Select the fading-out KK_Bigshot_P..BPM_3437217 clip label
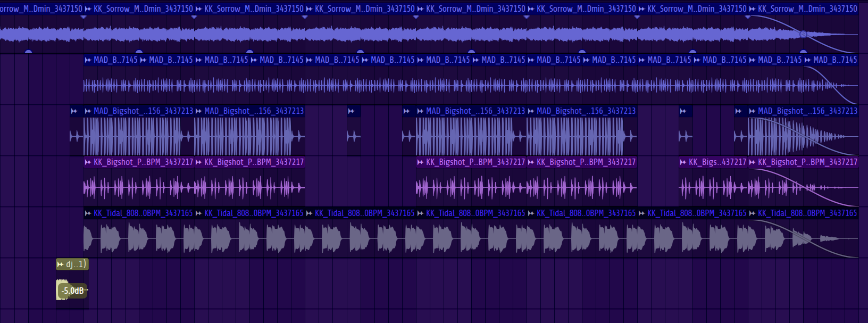868x323 pixels. pos(807,162)
